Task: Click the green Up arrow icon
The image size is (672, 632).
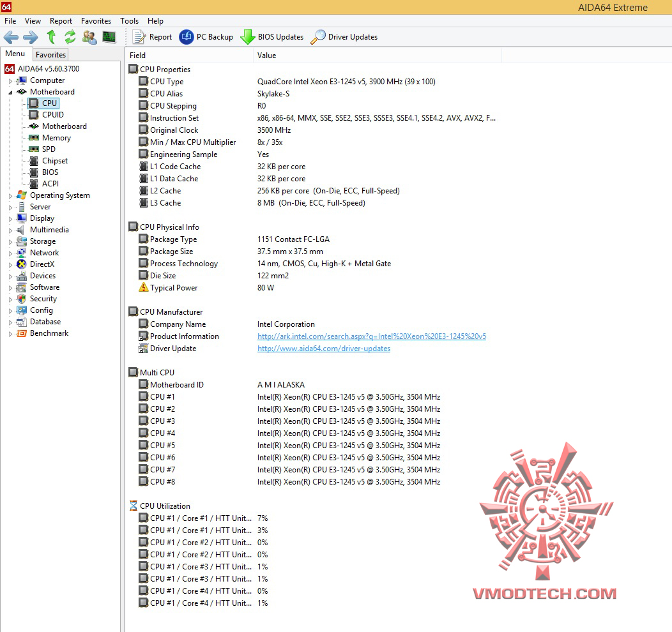Action: 52,37
